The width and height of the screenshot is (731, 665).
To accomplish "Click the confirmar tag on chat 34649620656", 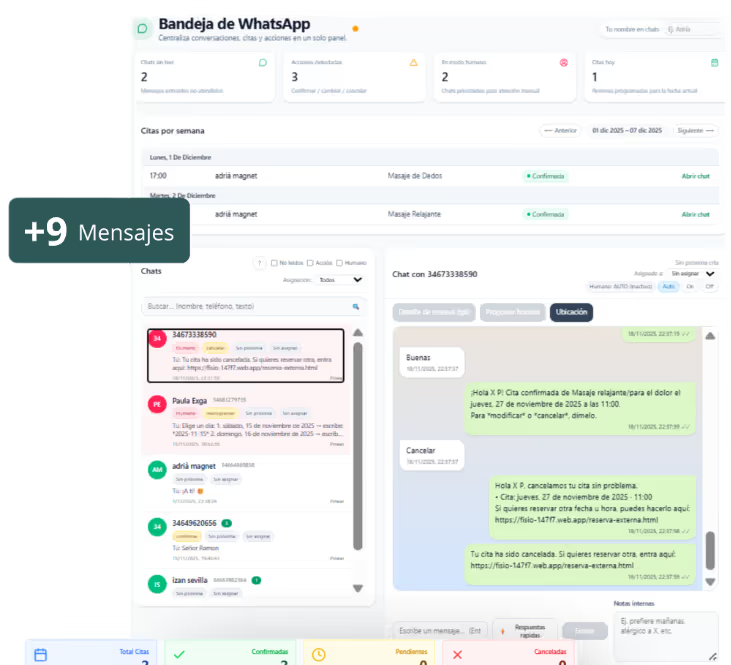I will [187, 537].
